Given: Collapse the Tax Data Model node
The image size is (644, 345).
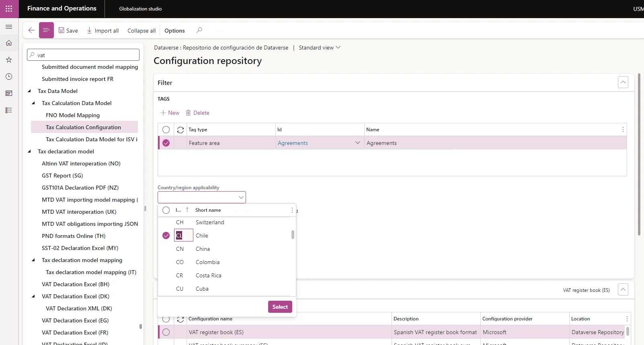Looking at the screenshot, I should 29,91.
